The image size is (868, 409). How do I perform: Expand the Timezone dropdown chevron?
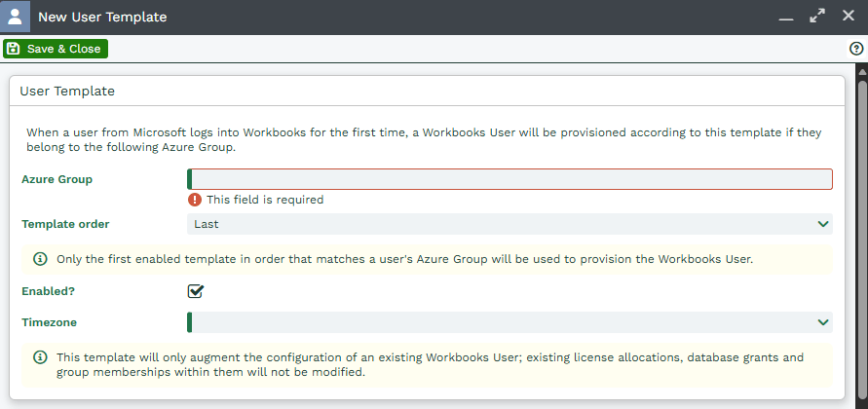823,322
